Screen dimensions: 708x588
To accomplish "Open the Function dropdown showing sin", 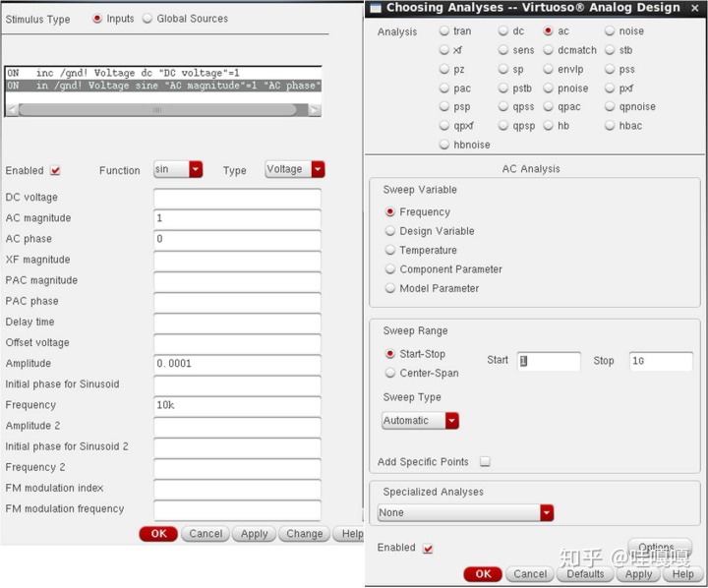I will coord(178,169).
